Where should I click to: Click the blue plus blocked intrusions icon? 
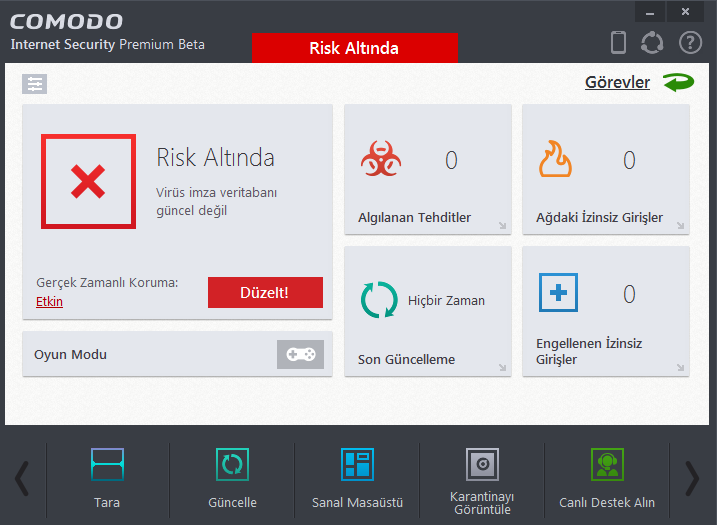pyautogui.click(x=558, y=293)
